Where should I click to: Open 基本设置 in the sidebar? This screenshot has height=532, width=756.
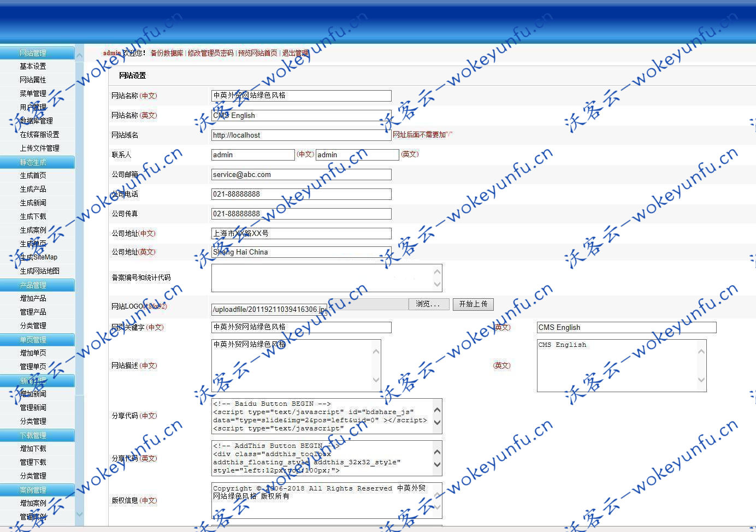tap(33, 66)
